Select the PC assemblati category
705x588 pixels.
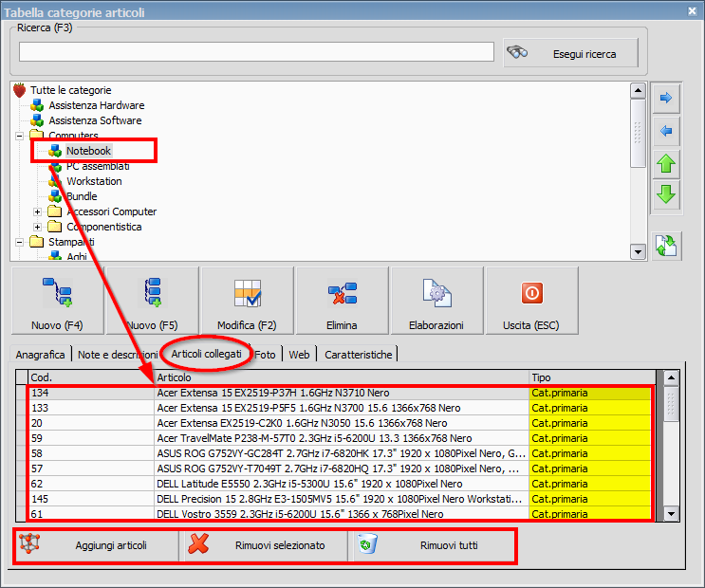coord(98,166)
